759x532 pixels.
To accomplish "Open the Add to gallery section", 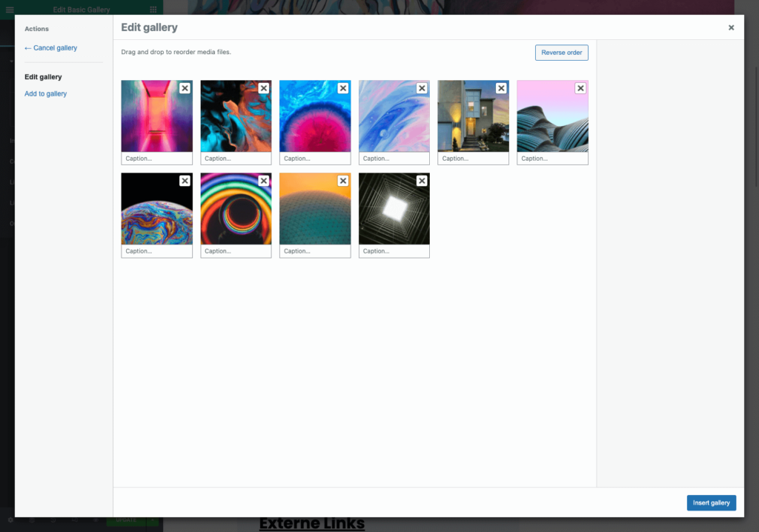I will coord(45,94).
